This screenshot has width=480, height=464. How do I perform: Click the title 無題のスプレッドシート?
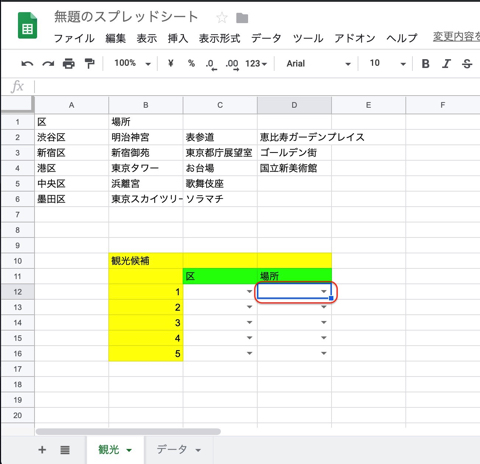[x=126, y=17]
